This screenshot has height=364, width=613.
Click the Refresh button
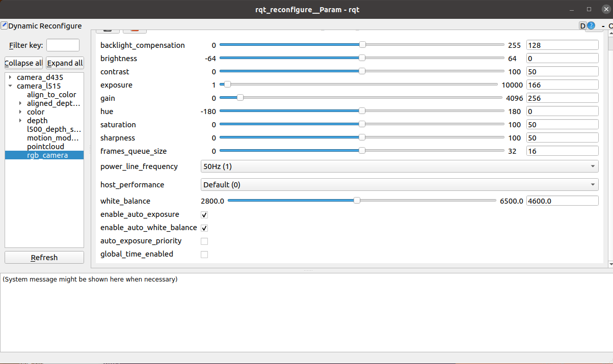coord(44,257)
